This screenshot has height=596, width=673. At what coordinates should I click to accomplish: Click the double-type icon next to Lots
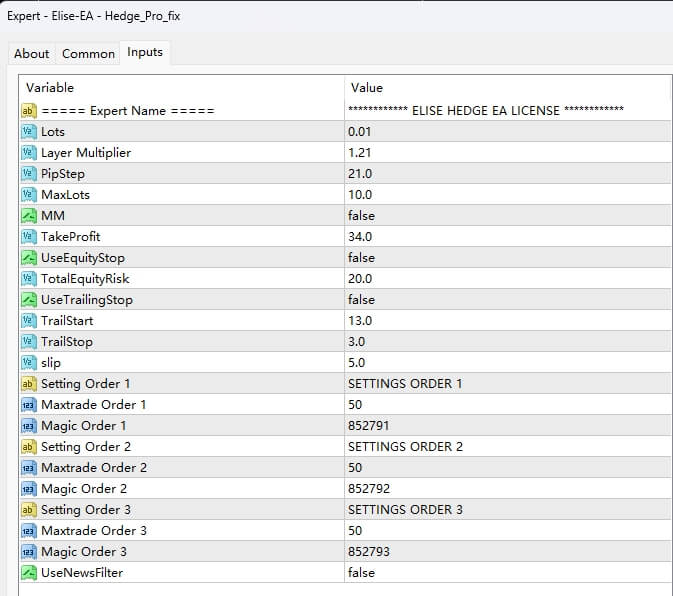pos(28,132)
